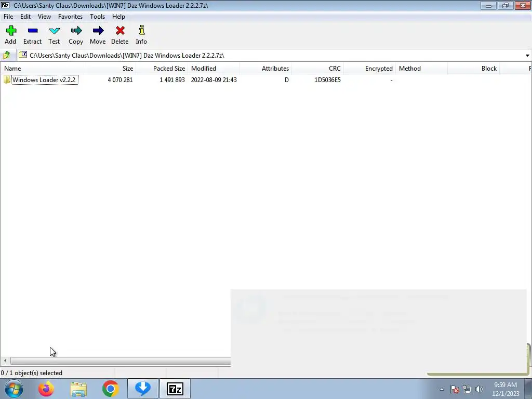Sort by Packed Size column header
This screenshot has height=399, width=532.
[162, 68]
